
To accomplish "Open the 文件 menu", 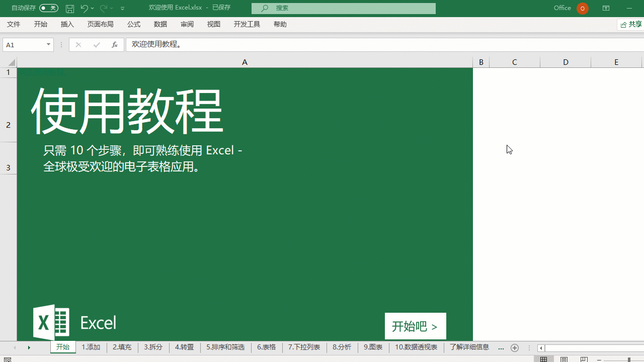I will (x=14, y=24).
